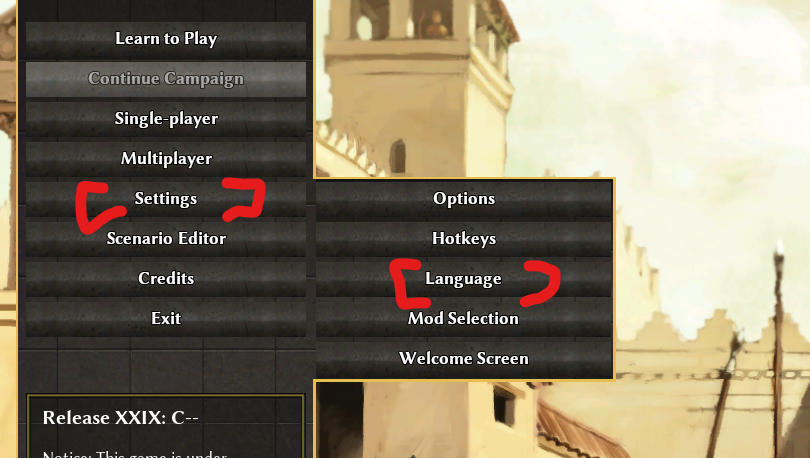
Task: Click red bracket left of Language
Action: pos(411,284)
